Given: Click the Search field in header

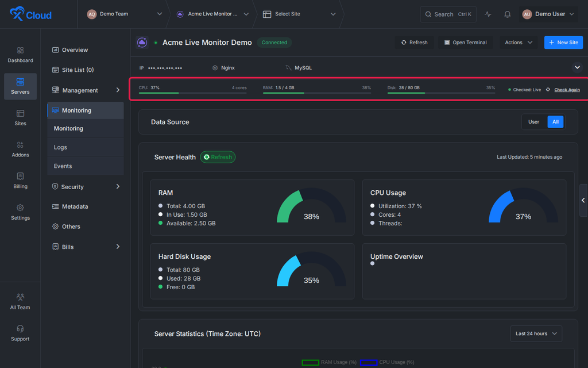Looking at the screenshot, I should (x=448, y=14).
